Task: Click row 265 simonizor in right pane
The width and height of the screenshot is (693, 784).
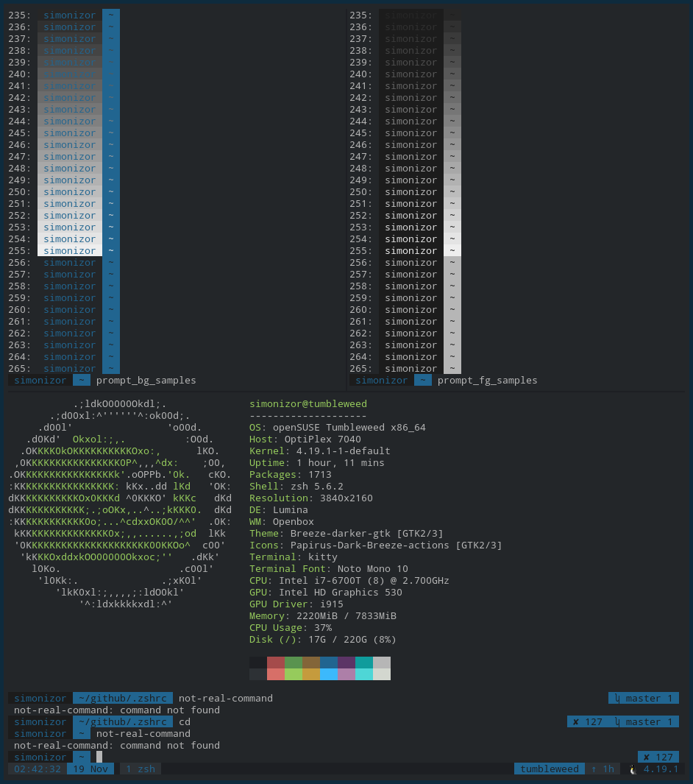Action: tap(411, 369)
